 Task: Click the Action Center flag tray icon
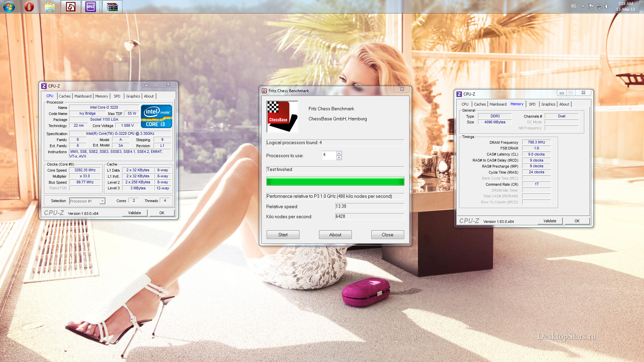(x=591, y=6)
